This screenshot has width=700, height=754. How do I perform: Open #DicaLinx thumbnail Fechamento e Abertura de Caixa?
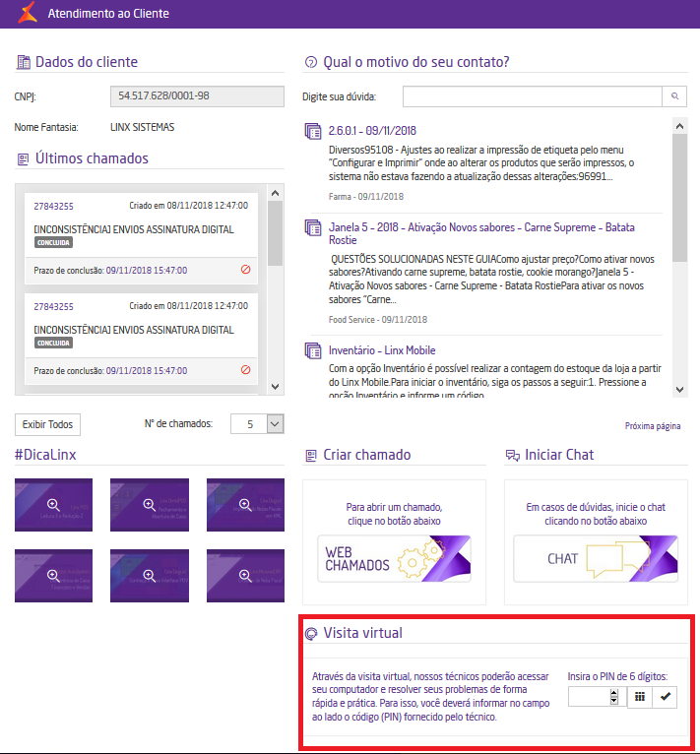click(150, 505)
